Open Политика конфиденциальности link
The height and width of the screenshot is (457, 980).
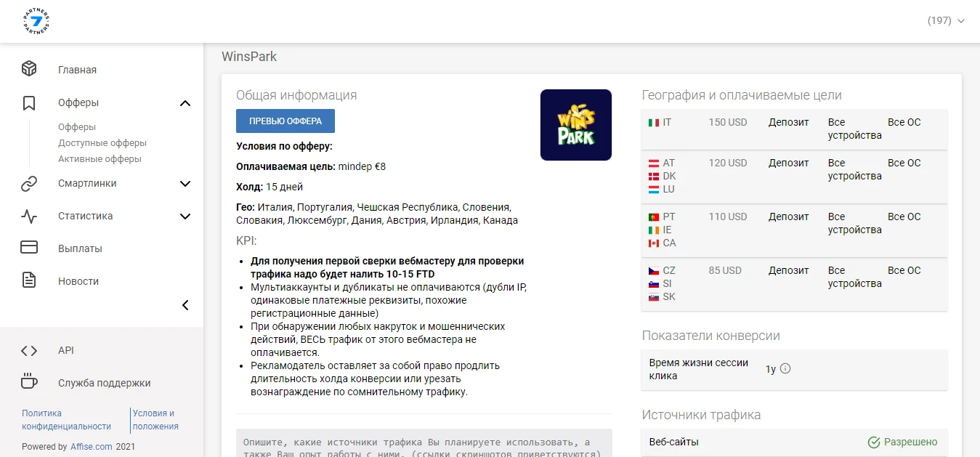66,419
